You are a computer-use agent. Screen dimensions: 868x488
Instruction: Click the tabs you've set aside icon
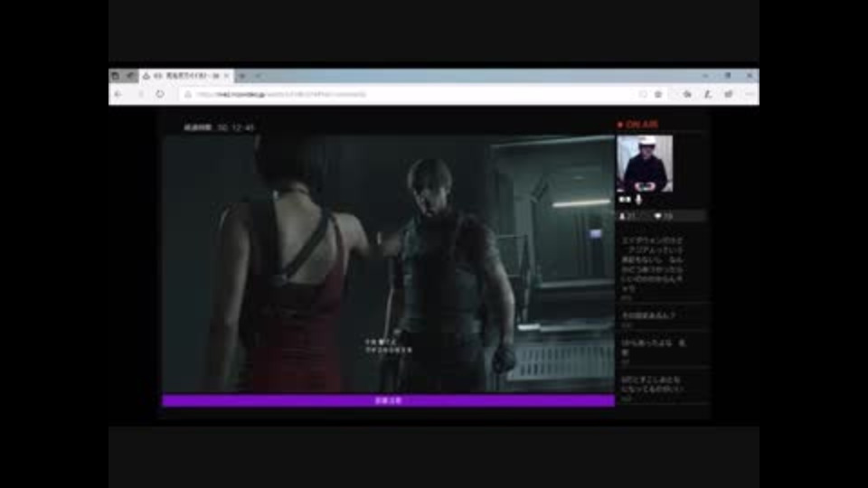click(115, 76)
